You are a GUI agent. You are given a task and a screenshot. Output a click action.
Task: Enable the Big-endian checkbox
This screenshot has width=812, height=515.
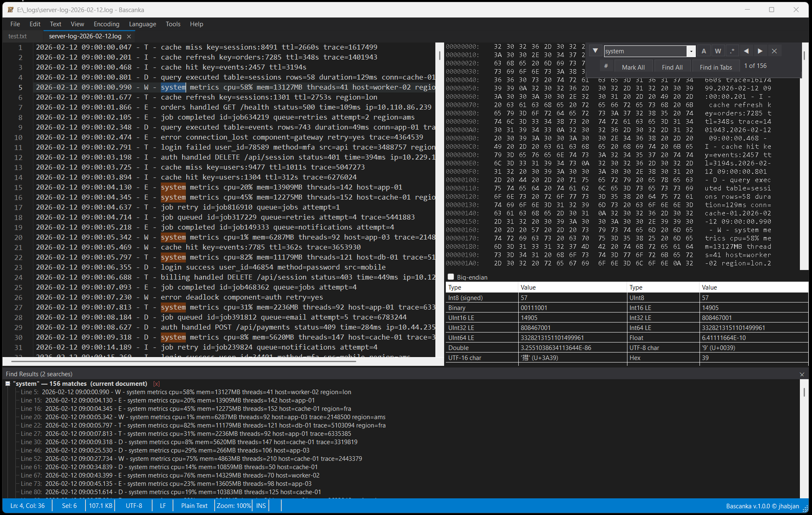pyautogui.click(x=451, y=277)
